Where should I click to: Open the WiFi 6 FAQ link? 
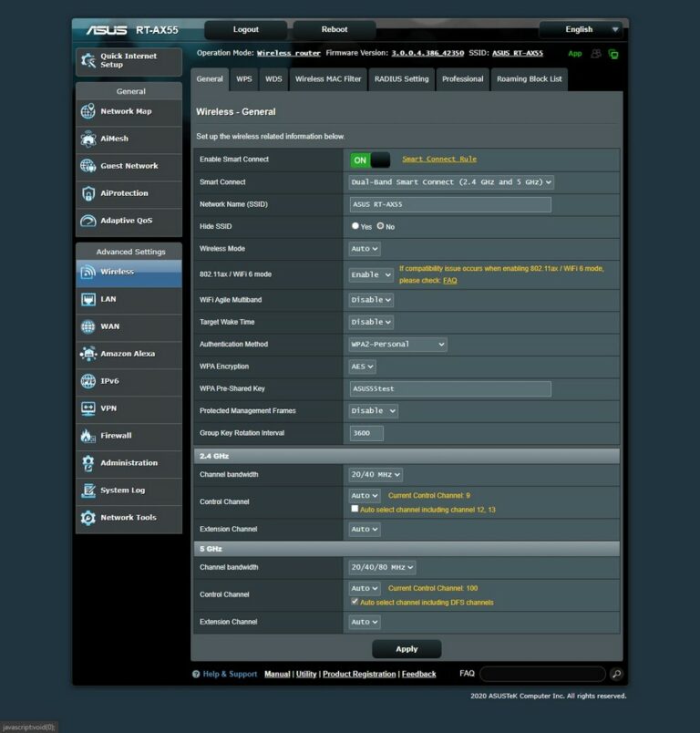point(450,281)
